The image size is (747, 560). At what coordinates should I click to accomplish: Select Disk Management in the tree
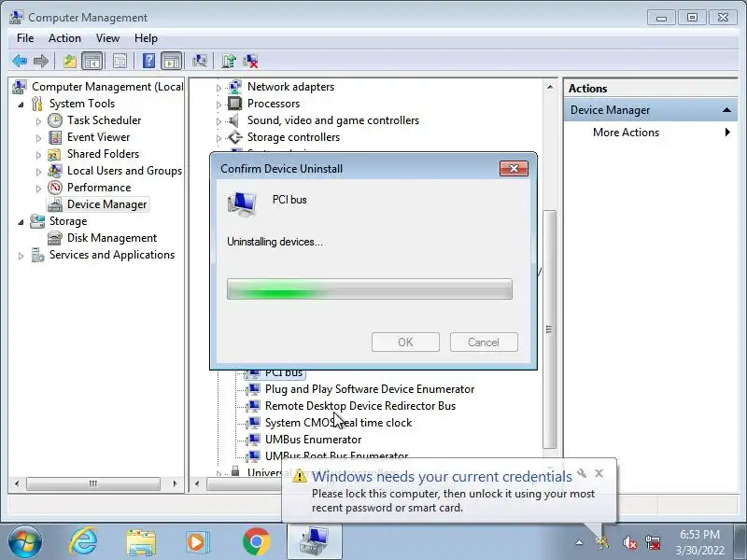click(112, 238)
